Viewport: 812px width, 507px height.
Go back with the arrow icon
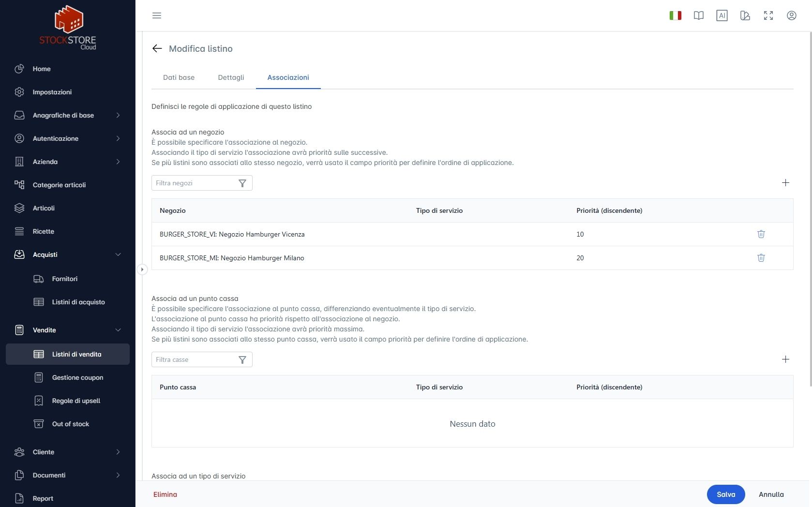pyautogui.click(x=157, y=48)
